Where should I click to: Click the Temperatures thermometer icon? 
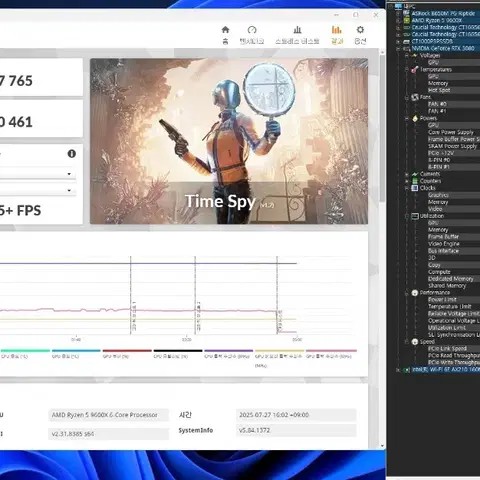pyautogui.click(x=414, y=69)
